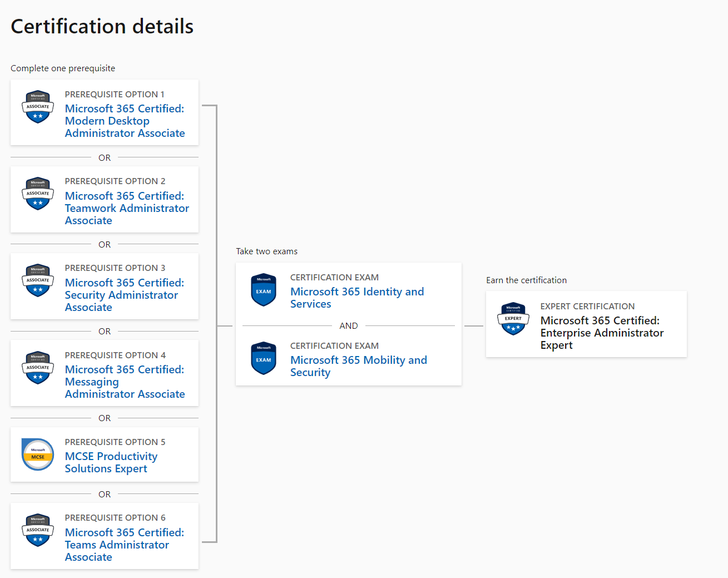
Task: Click the 'AND' text between exams
Action: 349,325
